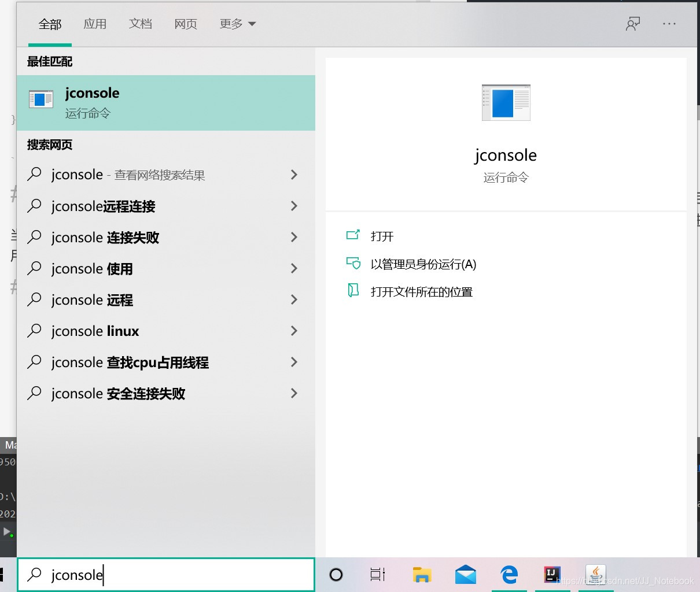Viewport: 700px width, 592px height.
Task: Switch to the 全部 tab
Action: 50,24
